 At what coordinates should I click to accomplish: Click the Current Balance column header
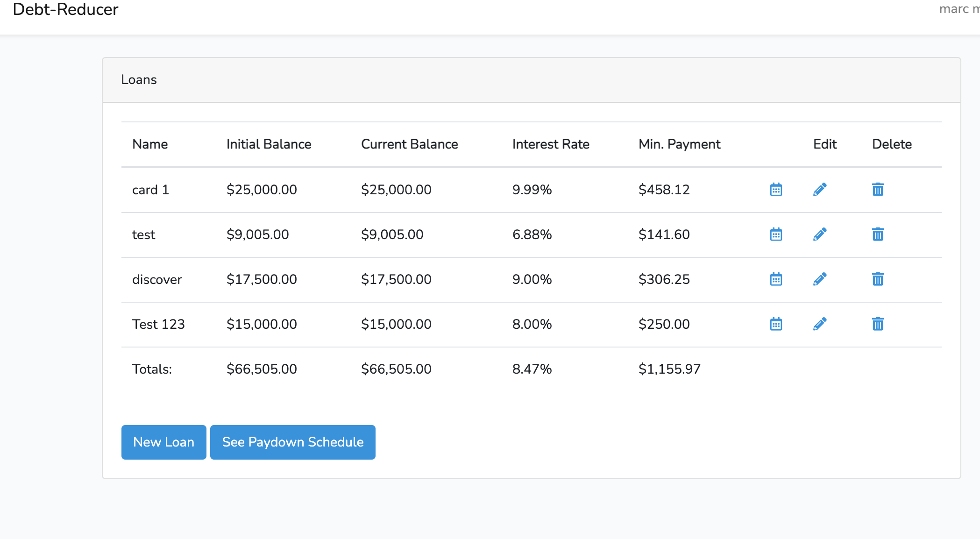pos(409,144)
